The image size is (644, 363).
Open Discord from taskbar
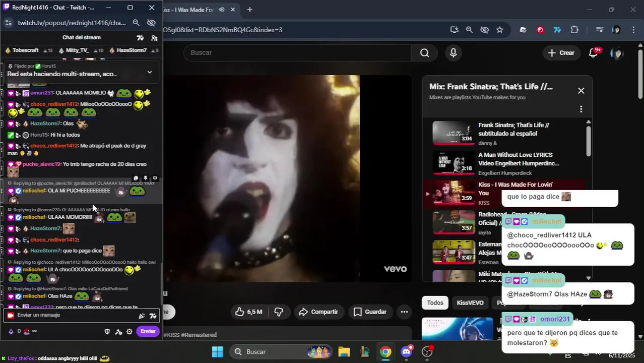407,351
